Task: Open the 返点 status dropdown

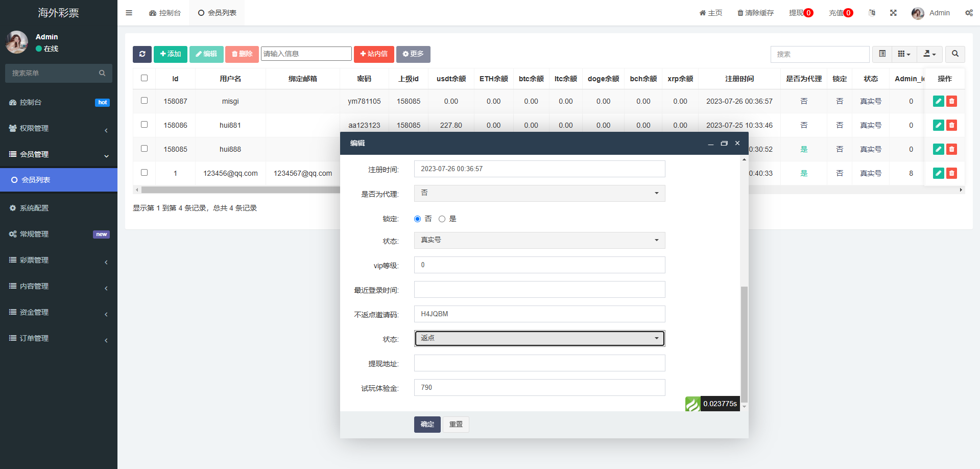Action: pos(539,338)
